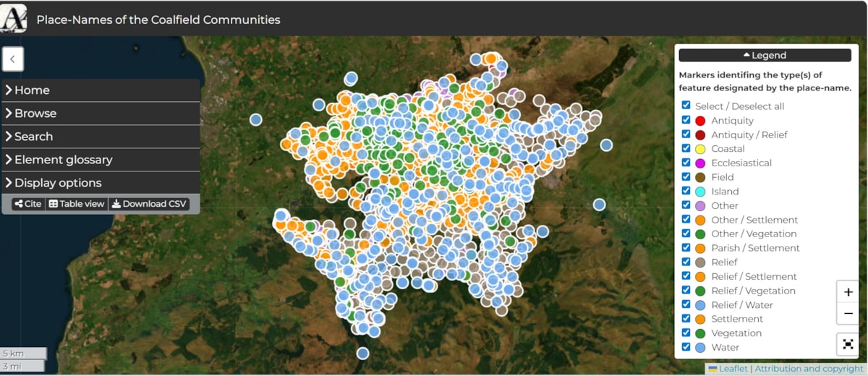Image resolution: width=868 pixels, height=376 pixels.
Task: Click the far-left isolated blue map marker
Action: (255, 119)
